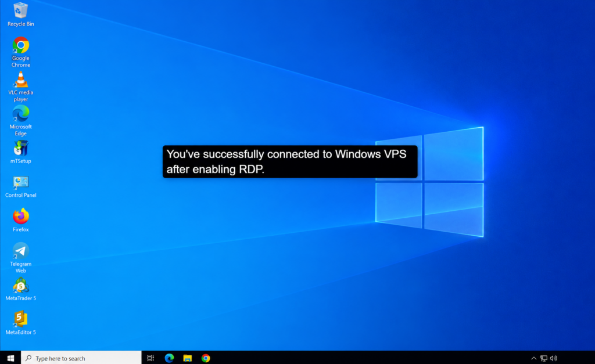Open the Recycle Bin desktop icon
The image size is (595, 364).
tap(20, 15)
